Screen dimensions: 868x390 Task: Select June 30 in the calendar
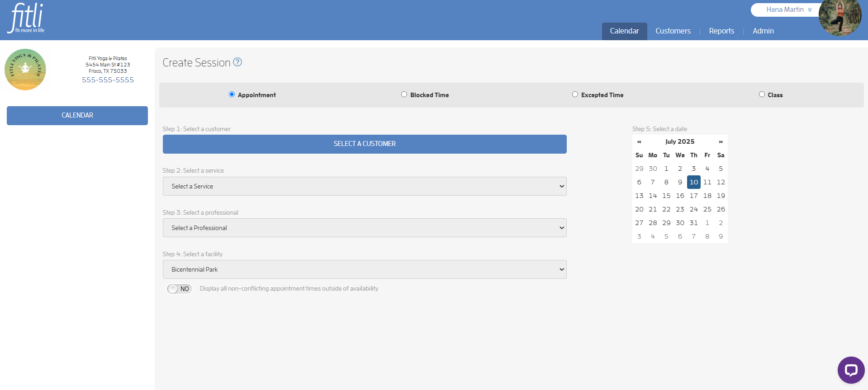coord(653,169)
